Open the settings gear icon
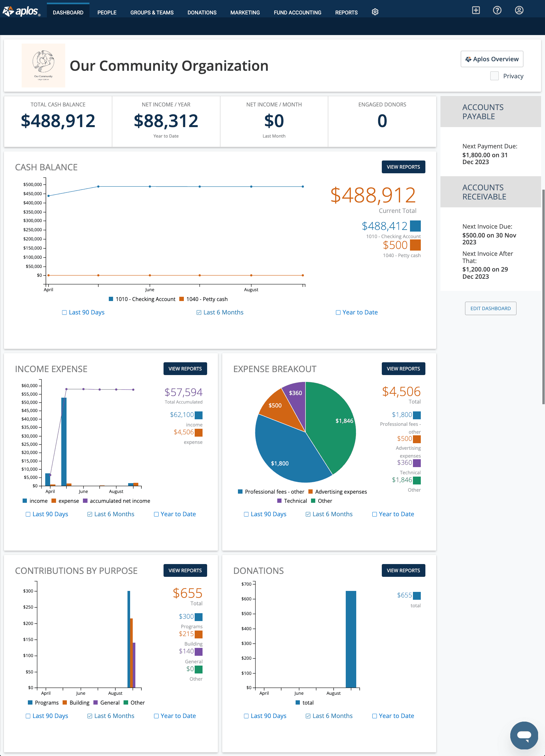Screen dimensions: 545x756 pyautogui.click(x=375, y=12)
